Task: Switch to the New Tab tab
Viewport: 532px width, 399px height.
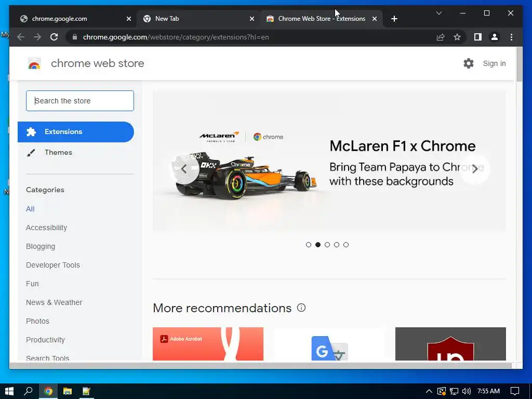Action: click(198, 19)
